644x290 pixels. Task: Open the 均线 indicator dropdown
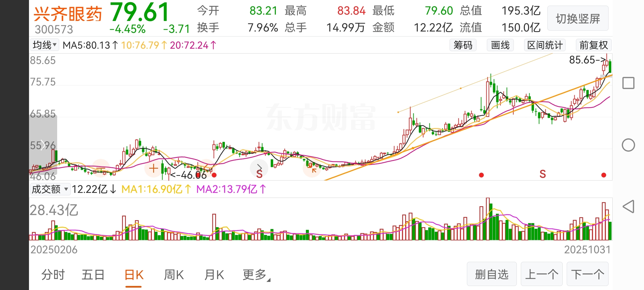(x=44, y=45)
